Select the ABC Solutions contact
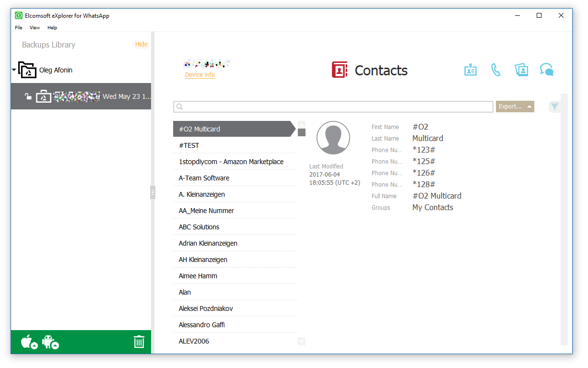The image size is (588, 368). click(x=235, y=227)
